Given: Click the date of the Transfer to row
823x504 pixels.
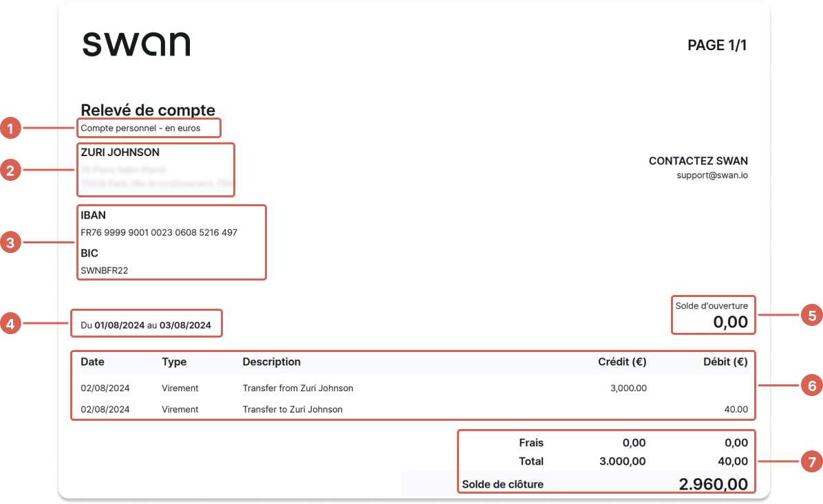Looking at the screenshot, I should point(105,410).
